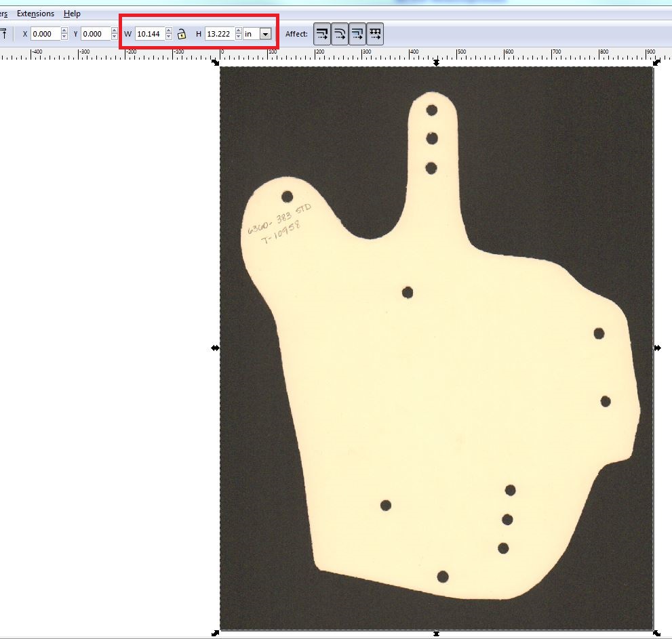Open the Help menu
This screenshot has width=672, height=639.
pyautogui.click(x=71, y=13)
